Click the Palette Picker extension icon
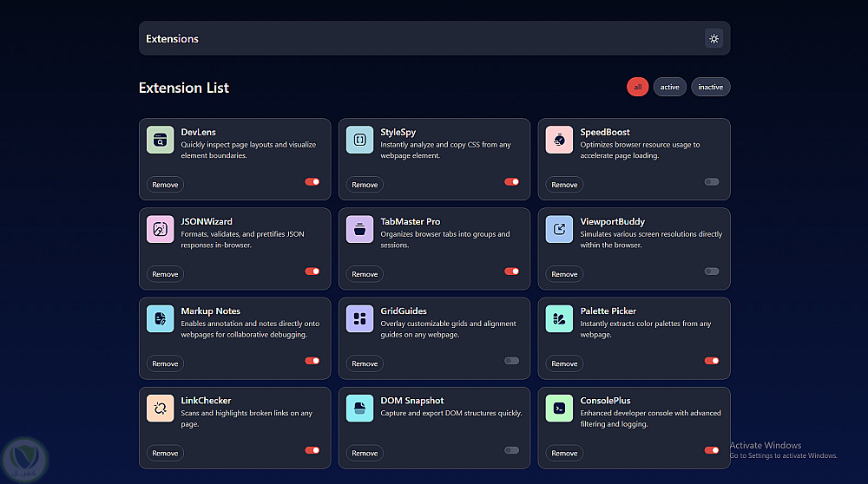Screen dimensions: 868x484 point(559,318)
